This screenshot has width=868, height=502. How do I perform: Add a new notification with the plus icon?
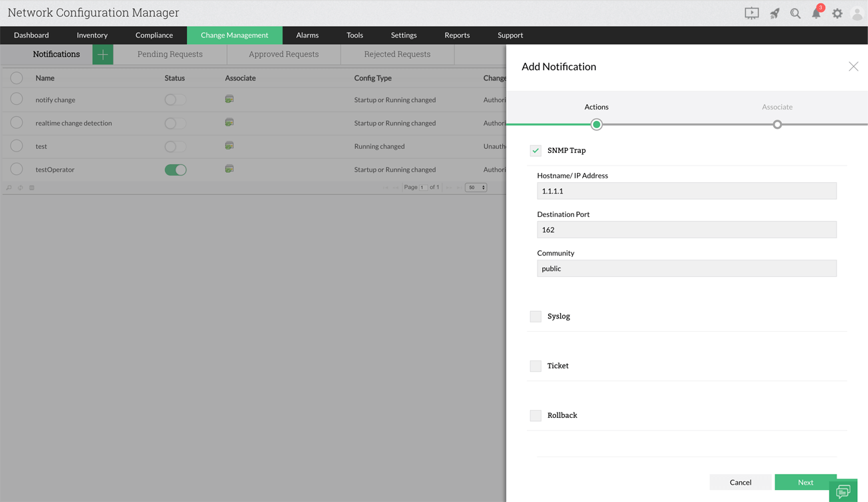[102, 54]
